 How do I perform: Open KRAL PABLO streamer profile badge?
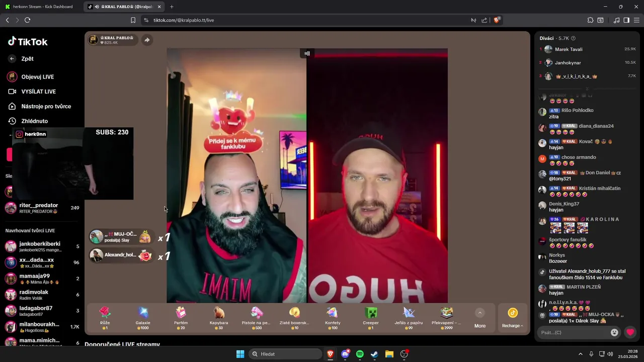112,40
